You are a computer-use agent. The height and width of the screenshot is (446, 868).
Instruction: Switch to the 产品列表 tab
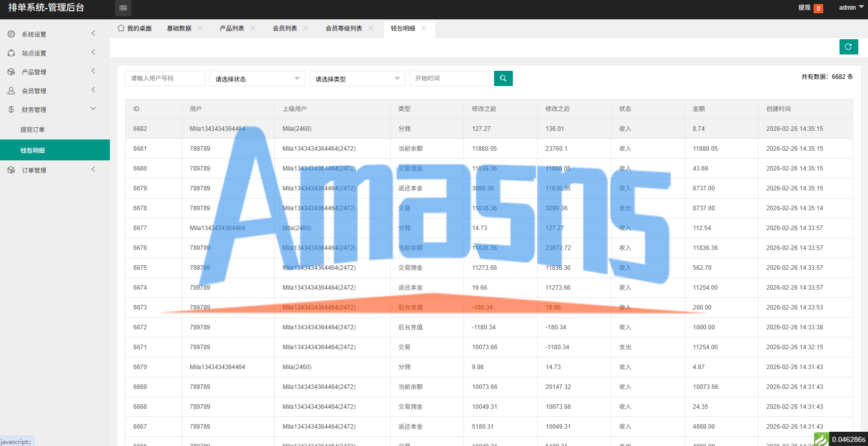tap(232, 29)
